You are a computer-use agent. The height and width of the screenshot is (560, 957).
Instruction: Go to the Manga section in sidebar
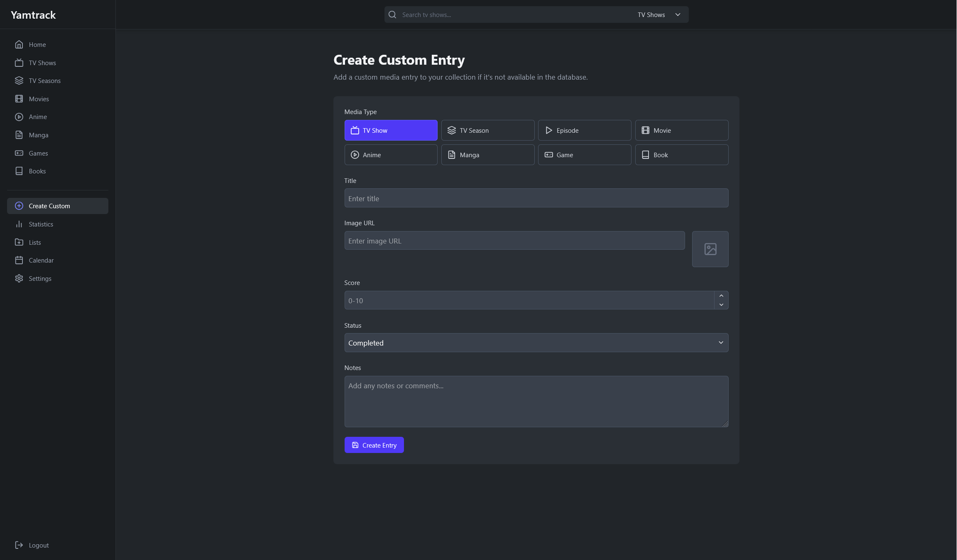(x=38, y=135)
